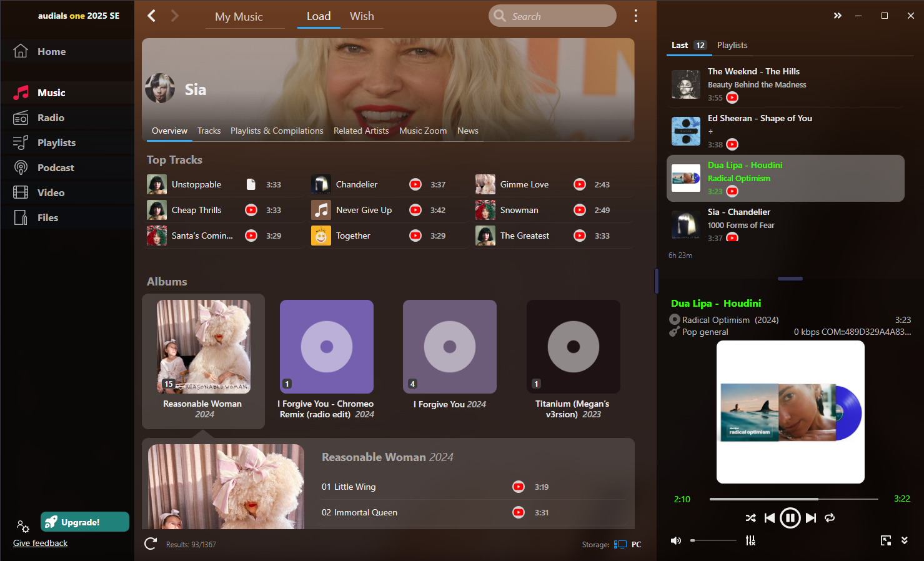
Task: Click the Houdini album cover art
Action: 790,412
